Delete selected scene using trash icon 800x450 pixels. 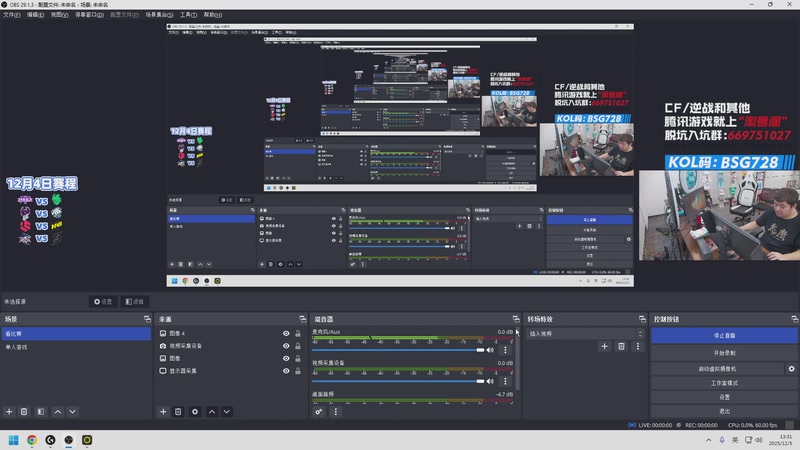(24, 411)
